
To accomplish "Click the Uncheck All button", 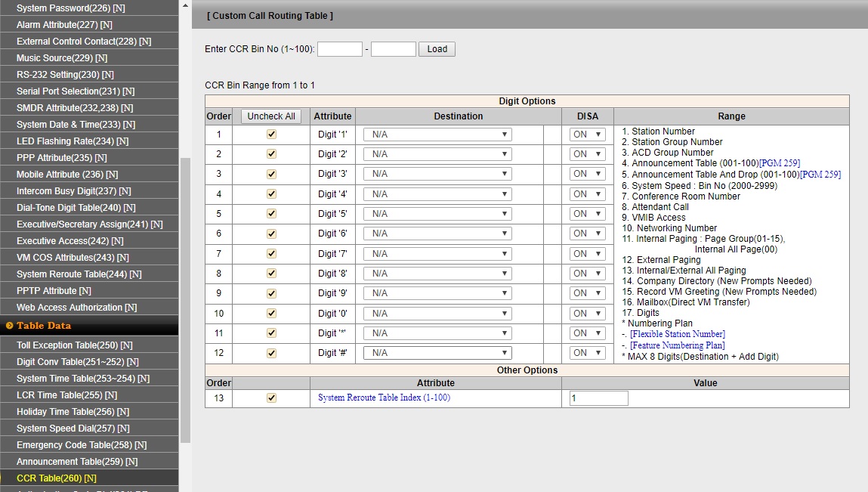I will pyautogui.click(x=271, y=116).
